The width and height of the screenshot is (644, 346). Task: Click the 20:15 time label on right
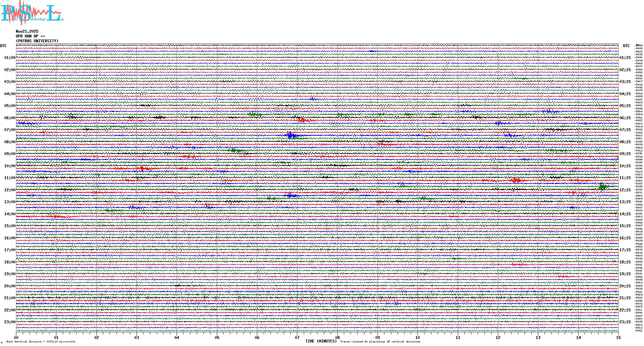tap(625, 286)
